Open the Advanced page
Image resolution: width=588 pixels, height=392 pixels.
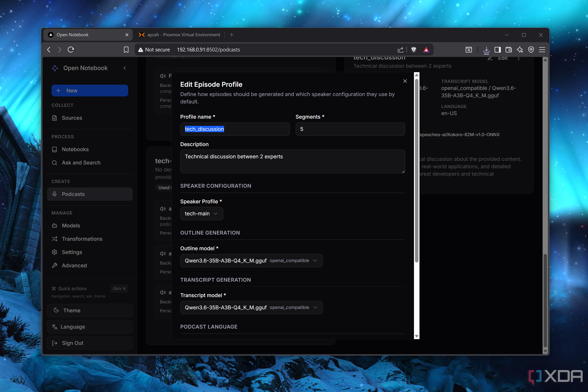tap(90, 265)
